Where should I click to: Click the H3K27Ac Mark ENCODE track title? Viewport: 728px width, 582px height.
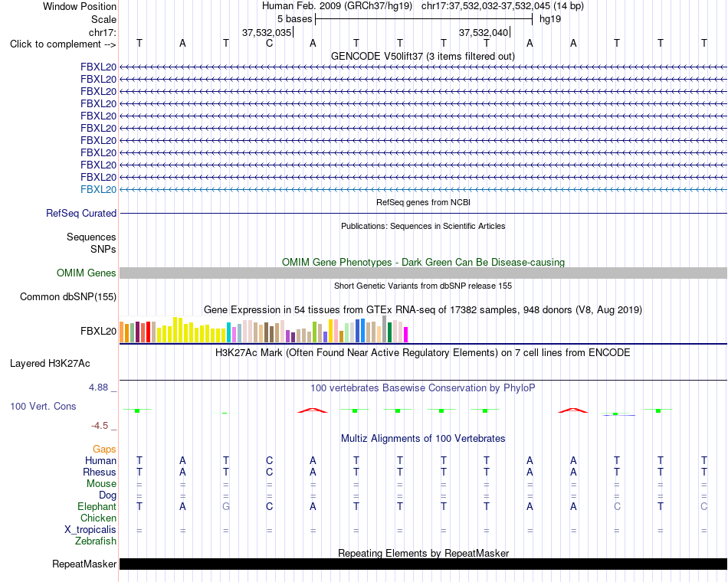coord(423,353)
